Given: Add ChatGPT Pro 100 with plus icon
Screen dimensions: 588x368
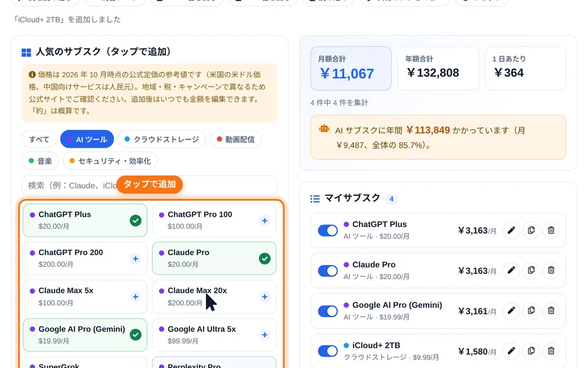Looking at the screenshot, I should click(265, 221).
